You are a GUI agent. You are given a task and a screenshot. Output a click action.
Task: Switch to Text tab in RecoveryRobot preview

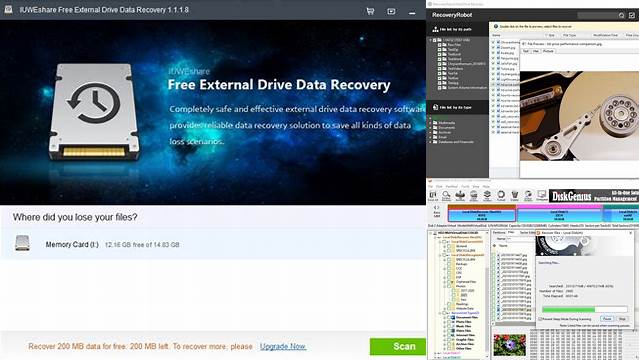coord(526,51)
